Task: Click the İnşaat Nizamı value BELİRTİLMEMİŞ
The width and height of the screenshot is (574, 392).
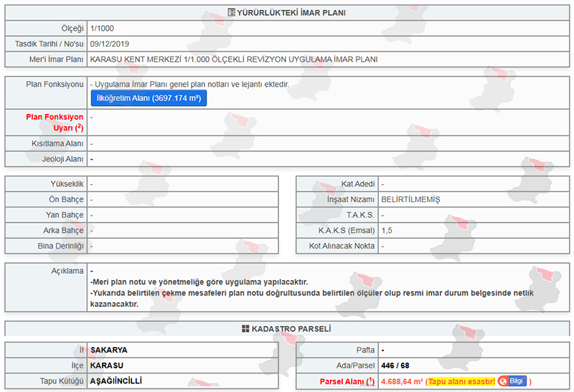Action: (x=410, y=199)
